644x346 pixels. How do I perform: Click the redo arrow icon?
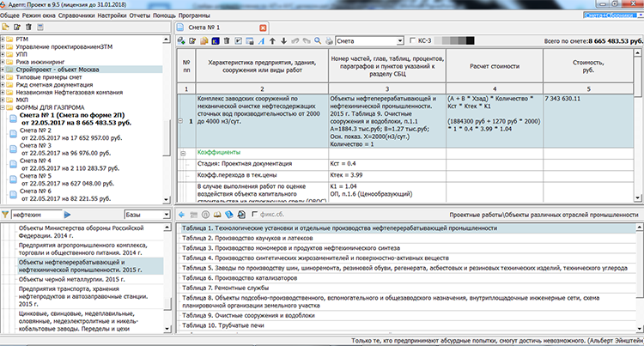(307, 40)
